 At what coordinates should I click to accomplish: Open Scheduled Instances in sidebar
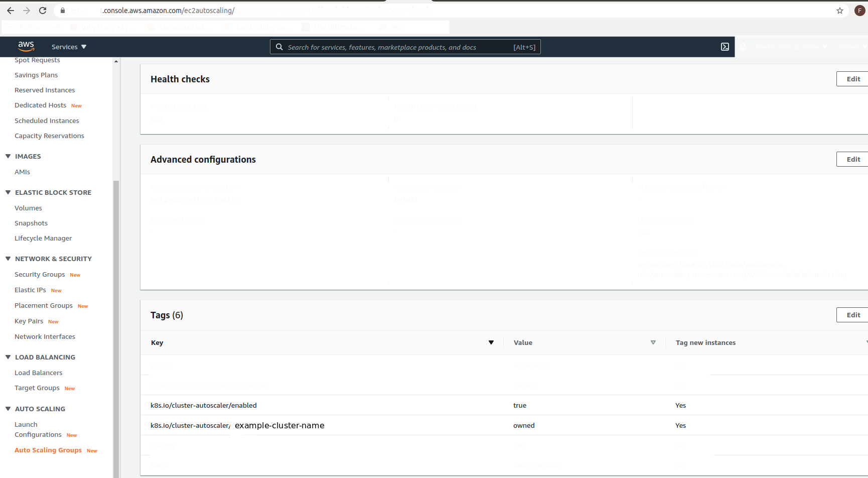47,121
